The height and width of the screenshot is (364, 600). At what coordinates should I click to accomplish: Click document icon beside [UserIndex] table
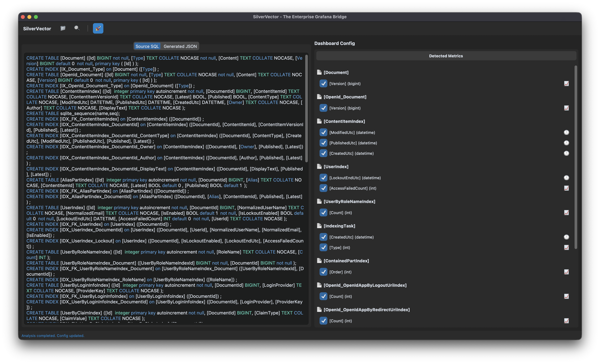(x=319, y=166)
